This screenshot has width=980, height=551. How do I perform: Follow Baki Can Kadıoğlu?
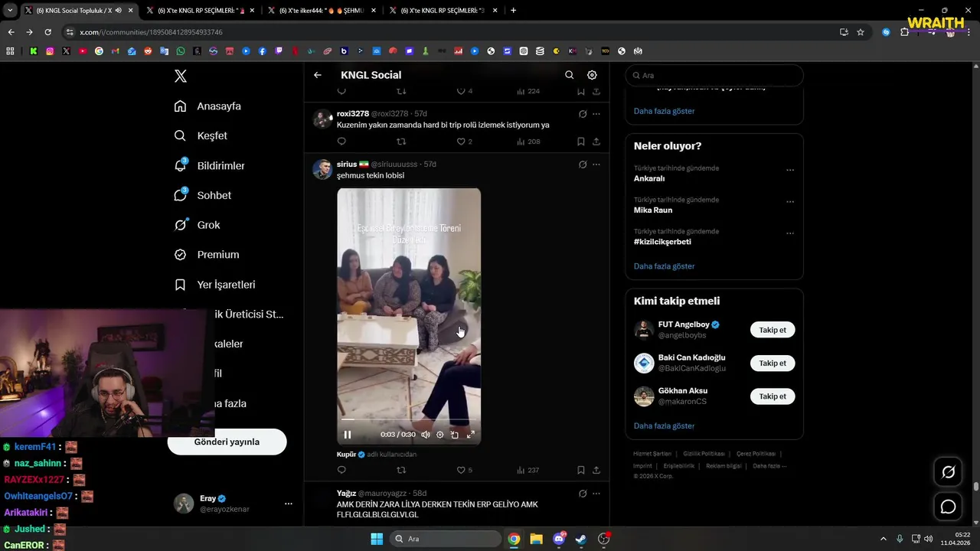tap(773, 364)
